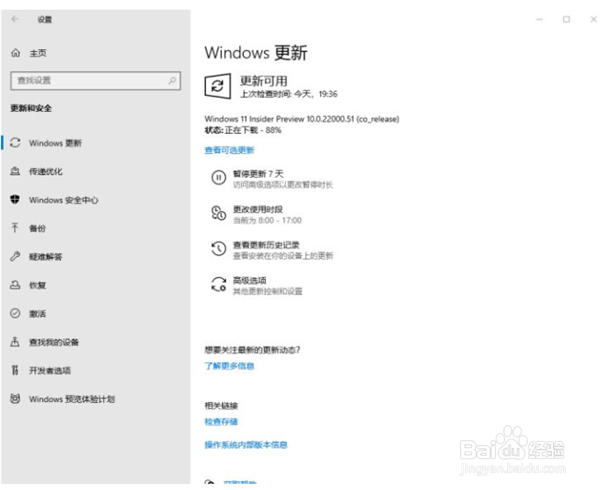Click 暂停更新 7 天 option
Viewport: 600px width, 490px height.
tap(272, 179)
